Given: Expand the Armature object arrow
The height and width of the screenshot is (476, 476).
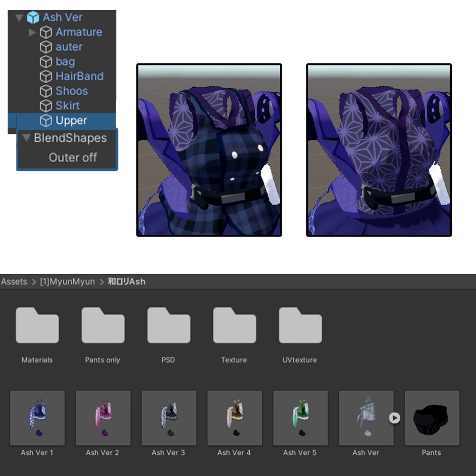Looking at the screenshot, I should pyautogui.click(x=32, y=32).
